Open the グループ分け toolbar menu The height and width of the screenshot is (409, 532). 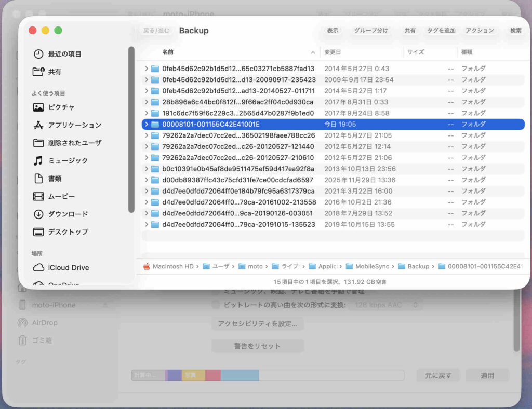(371, 31)
